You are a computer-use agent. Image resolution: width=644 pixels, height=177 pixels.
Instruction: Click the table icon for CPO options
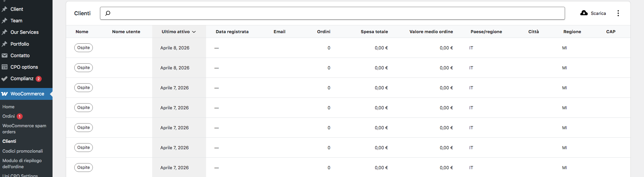tap(4, 67)
